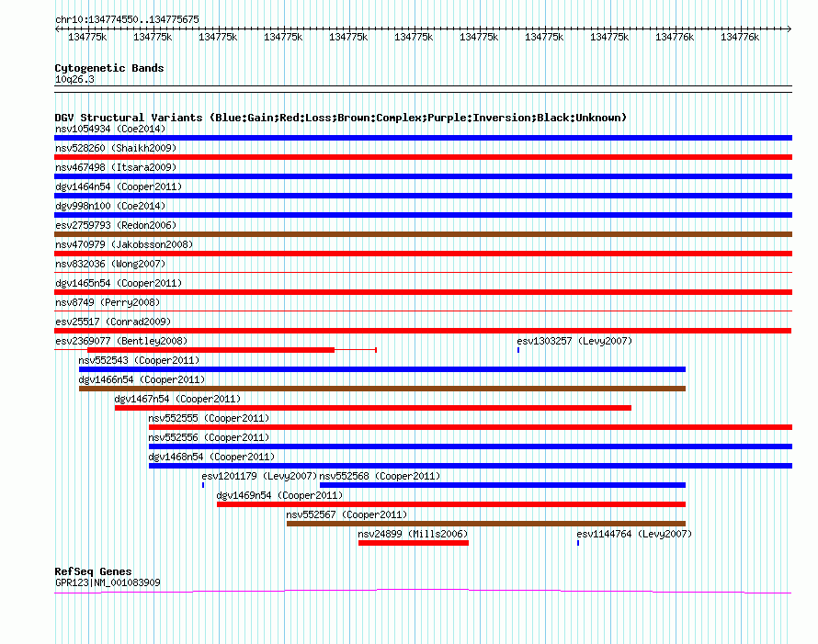This screenshot has height=644, width=818.
Task: Click the thick red bar of esv2369077
Action: pyautogui.click(x=210, y=350)
